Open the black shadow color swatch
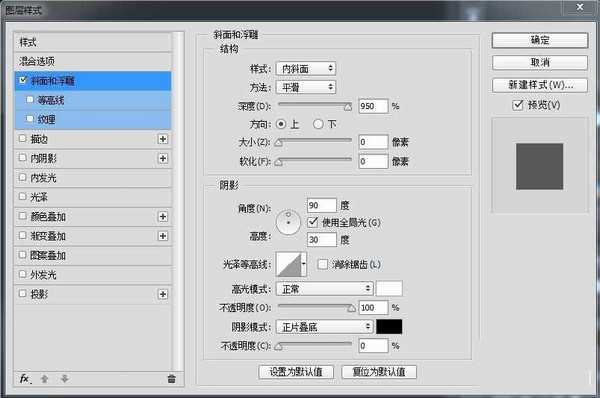Screen dimensions: 600x398 pyautogui.click(x=389, y=327)
